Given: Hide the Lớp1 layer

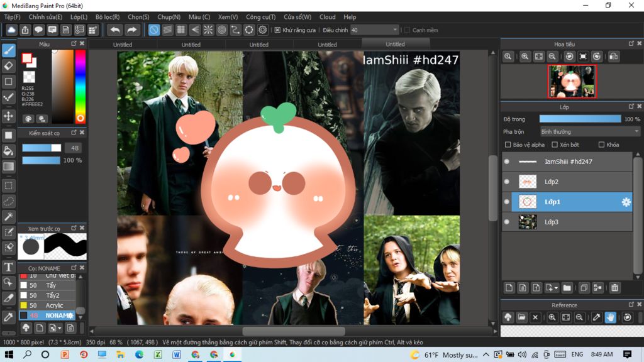Looking at the screenshot, I should (507, 202).
